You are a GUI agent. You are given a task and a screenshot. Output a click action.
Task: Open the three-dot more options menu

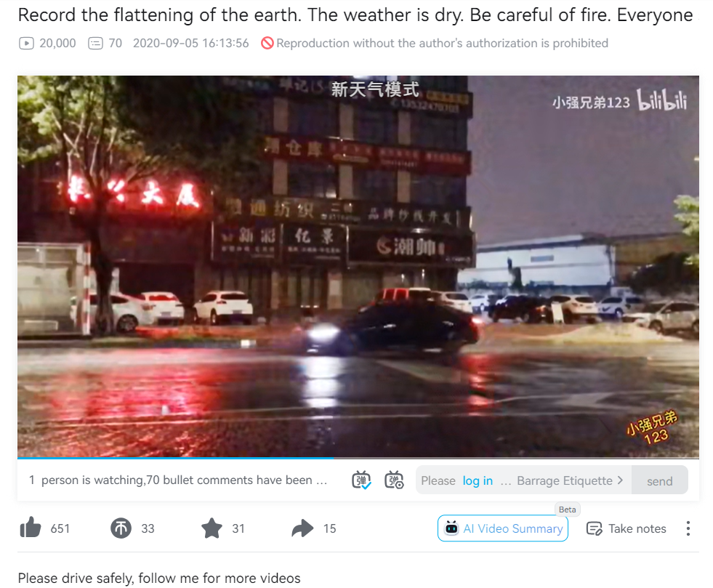688,528
